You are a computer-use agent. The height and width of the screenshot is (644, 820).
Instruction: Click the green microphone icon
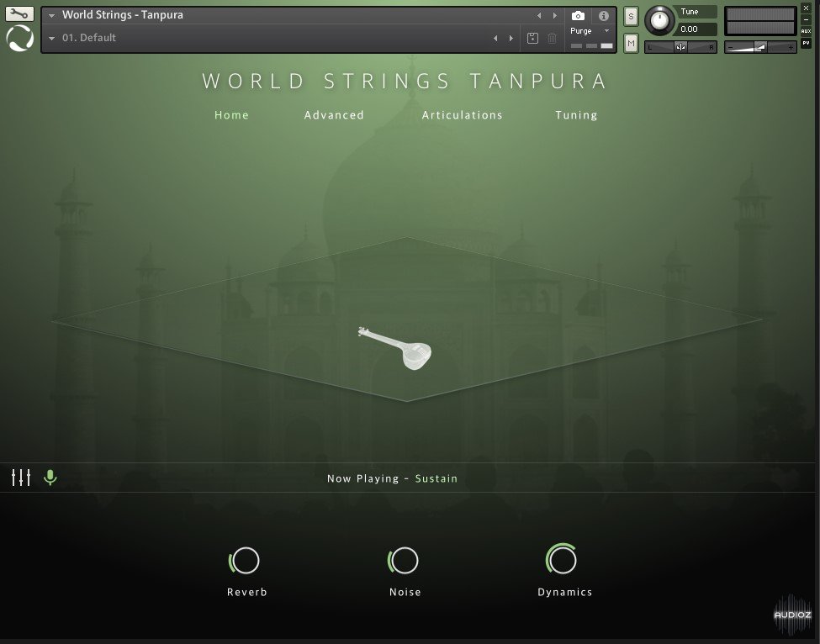click(50, 478)
